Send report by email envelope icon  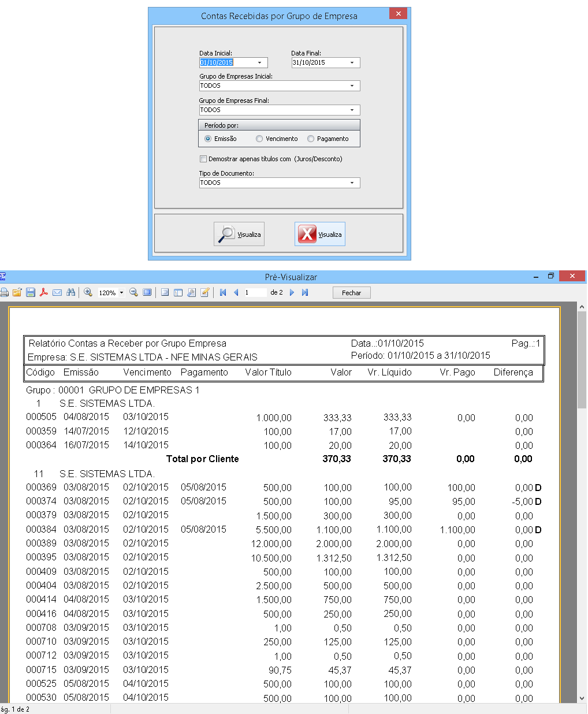[57, 293]
